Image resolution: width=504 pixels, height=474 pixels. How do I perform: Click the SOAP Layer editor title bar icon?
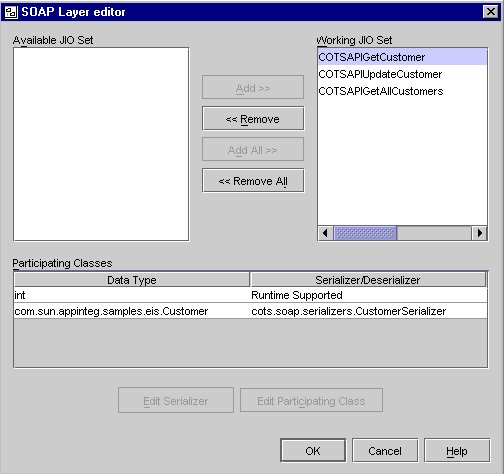(x=11, y=12)
